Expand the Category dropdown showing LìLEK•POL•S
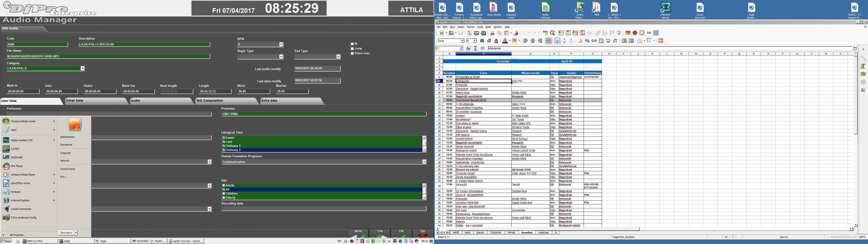The height and width of the screenshot is (244, 868). [82, 68]
